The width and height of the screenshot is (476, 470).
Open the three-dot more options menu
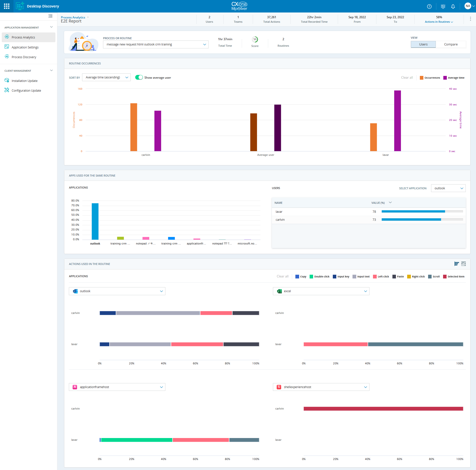coord(470,19)
